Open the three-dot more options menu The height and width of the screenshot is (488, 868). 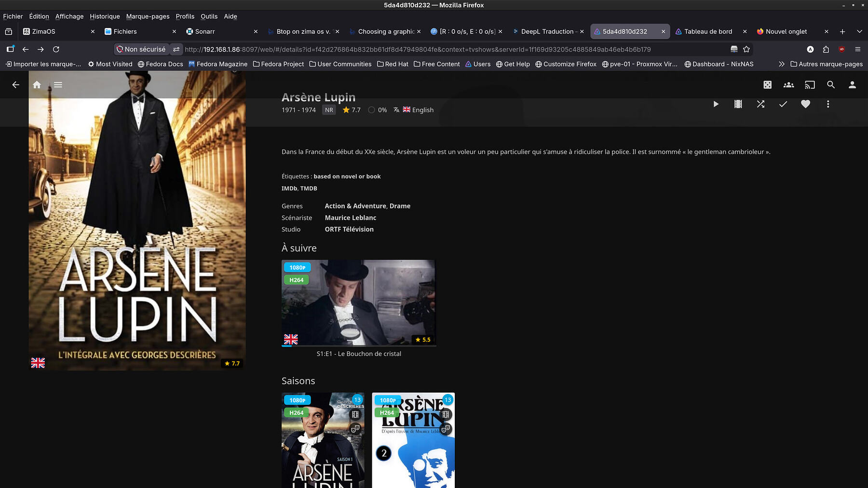click(828, 104)
